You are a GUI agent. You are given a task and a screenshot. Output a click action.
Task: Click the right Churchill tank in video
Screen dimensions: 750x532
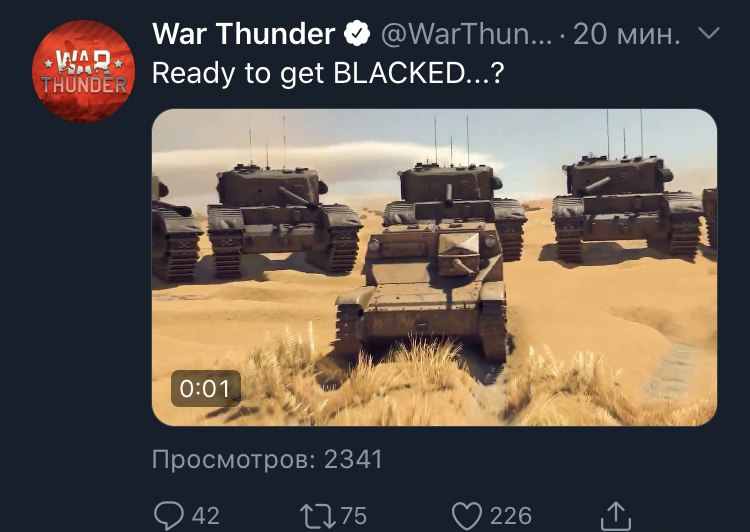(x=628, y=207)
